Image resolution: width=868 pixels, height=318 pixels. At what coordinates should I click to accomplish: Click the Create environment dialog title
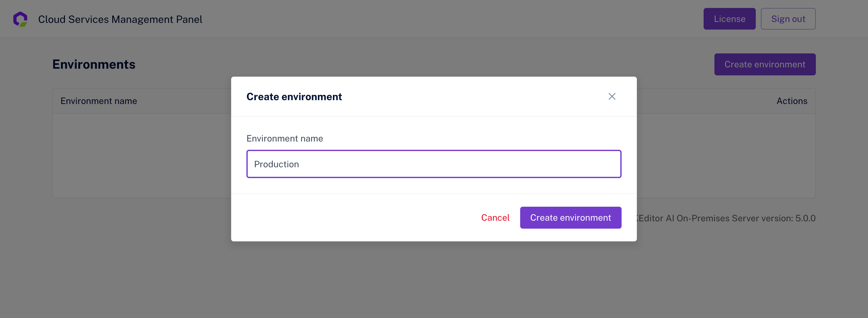tap(294, 96)
